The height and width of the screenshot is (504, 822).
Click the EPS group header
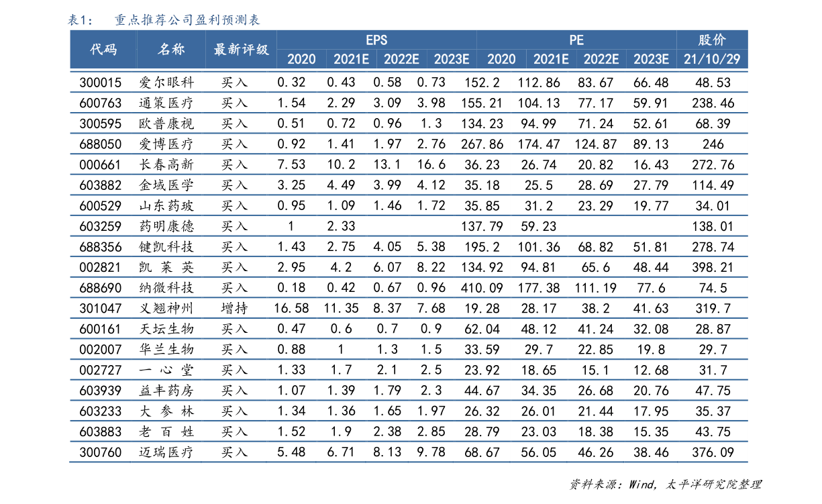[x=376, y=40]
